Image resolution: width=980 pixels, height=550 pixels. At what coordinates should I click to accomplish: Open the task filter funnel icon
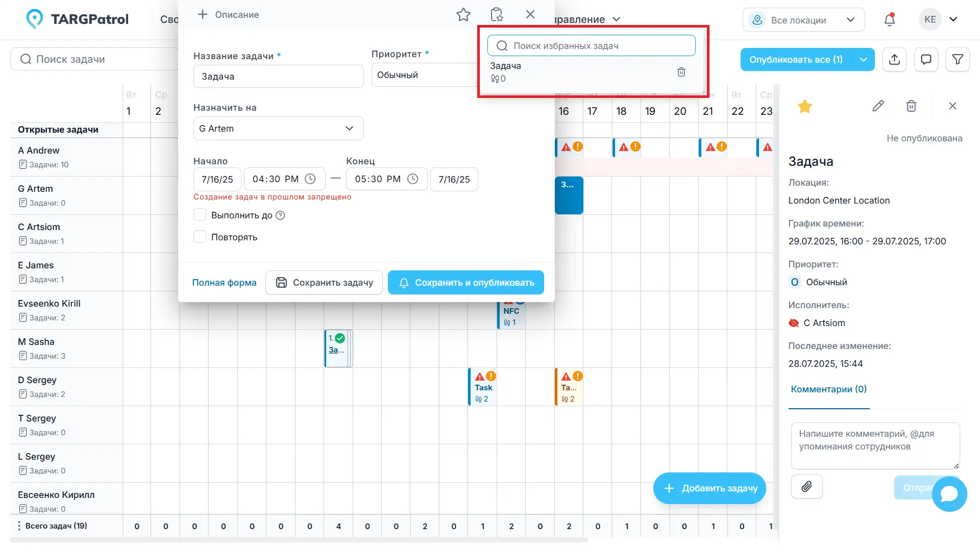958,60
